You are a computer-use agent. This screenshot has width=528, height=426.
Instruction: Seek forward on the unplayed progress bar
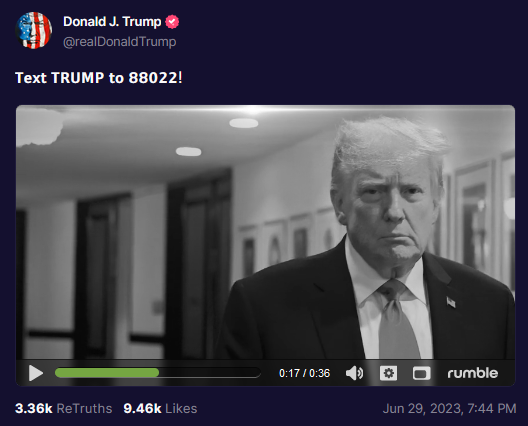tap(209, 373)
